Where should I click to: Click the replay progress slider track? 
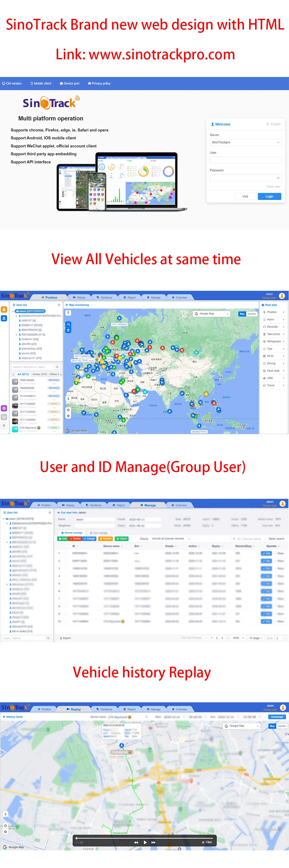145,838
